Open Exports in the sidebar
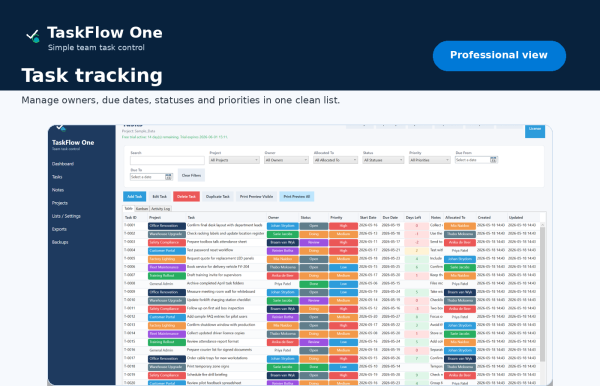 pos(59,229)
